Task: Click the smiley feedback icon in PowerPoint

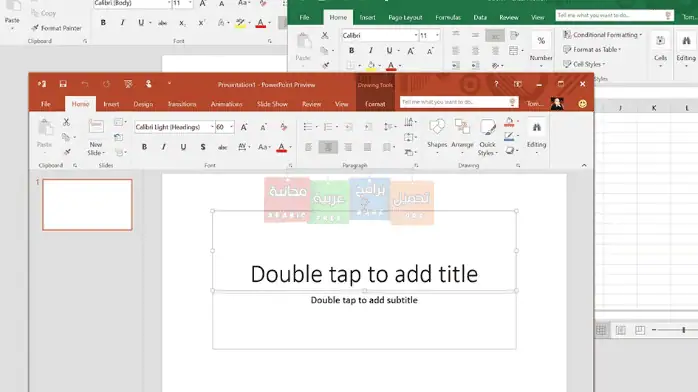Action: pos(582,104)
